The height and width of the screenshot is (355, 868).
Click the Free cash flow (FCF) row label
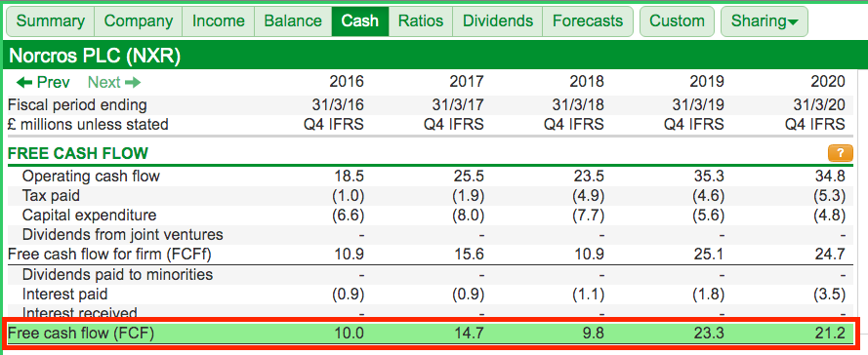[x=81, y=334]
